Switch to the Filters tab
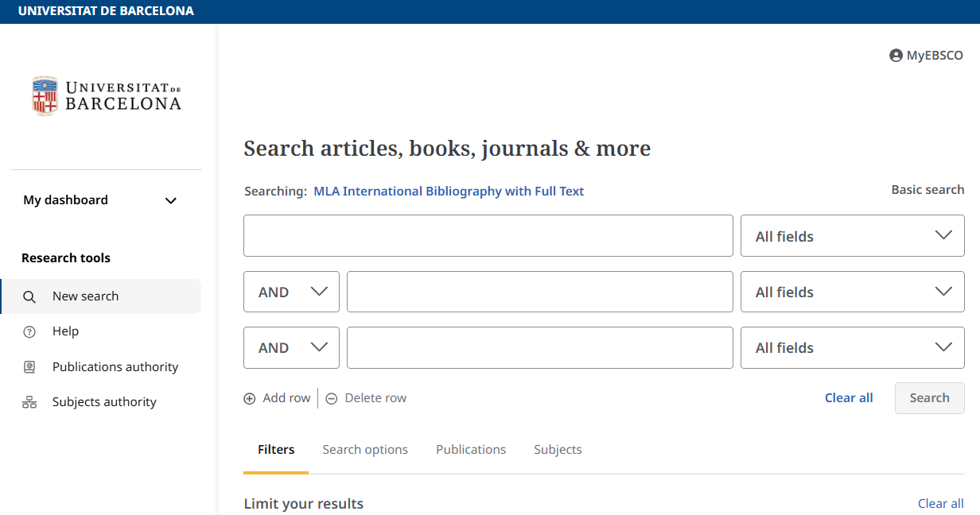This screenshot has height=515, width=980. point(276,450)
